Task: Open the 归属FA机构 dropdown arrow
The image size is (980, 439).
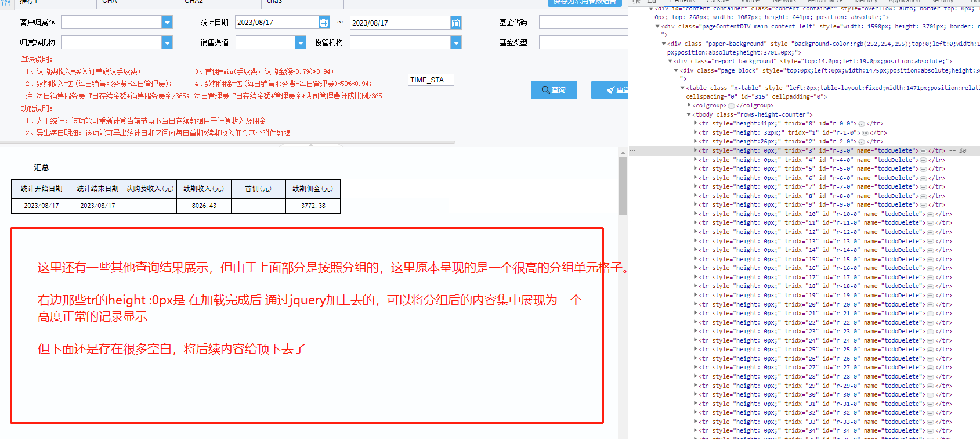Action: tap(167, 42)
